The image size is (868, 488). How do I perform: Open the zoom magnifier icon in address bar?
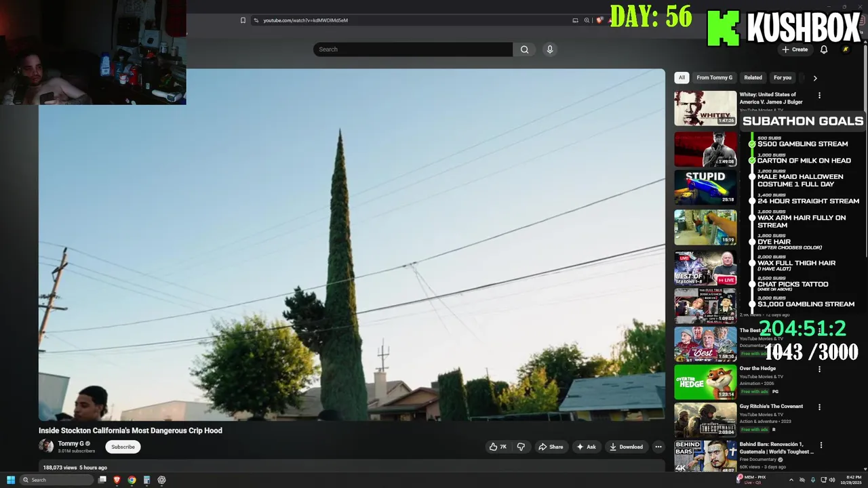tap(587, 20)
